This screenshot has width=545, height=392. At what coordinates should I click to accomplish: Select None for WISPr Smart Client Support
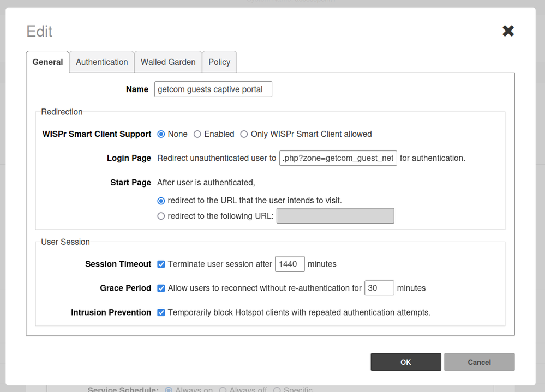click(x=161, y=134)
